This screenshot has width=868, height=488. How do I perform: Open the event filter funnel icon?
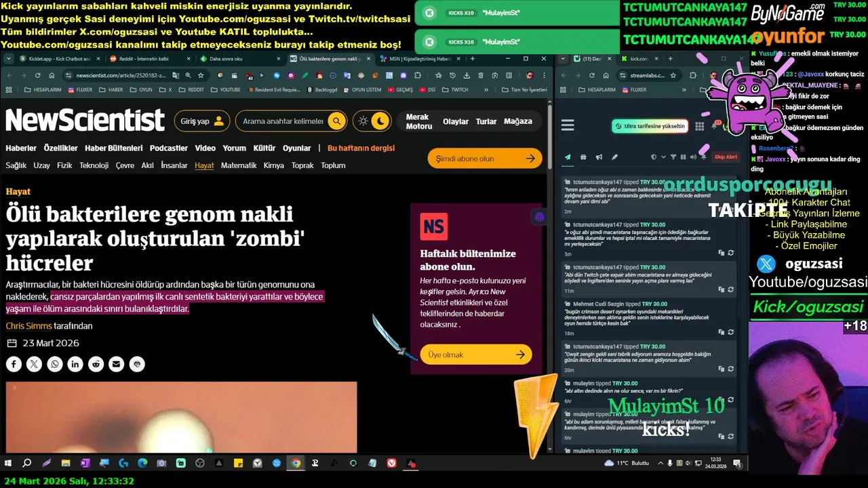pos(673,157)
